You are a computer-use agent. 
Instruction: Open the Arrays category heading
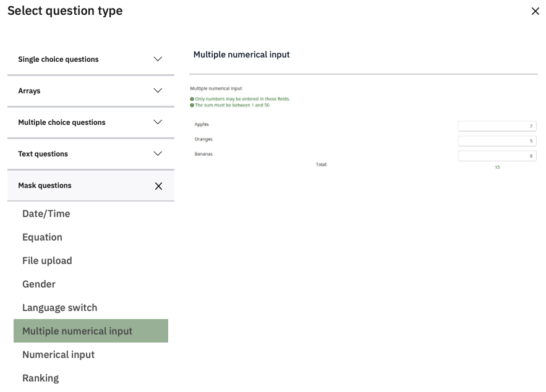tap(29, 91)
